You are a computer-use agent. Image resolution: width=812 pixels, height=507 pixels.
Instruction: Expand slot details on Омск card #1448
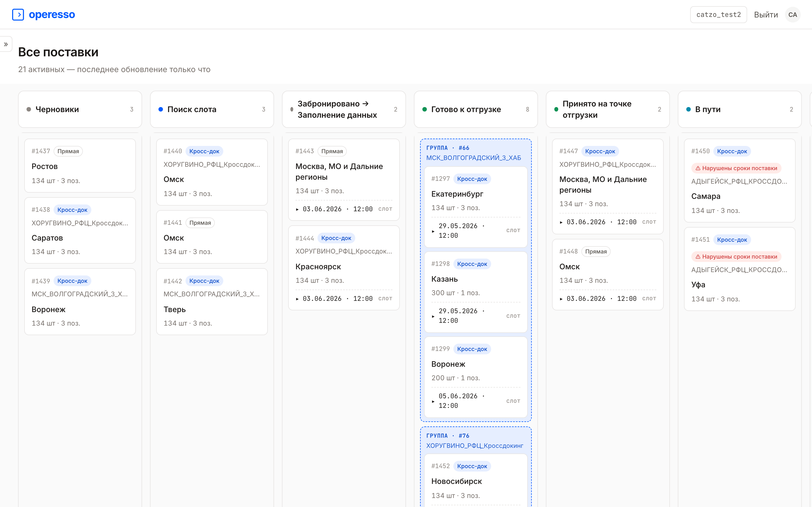(561, 299)
